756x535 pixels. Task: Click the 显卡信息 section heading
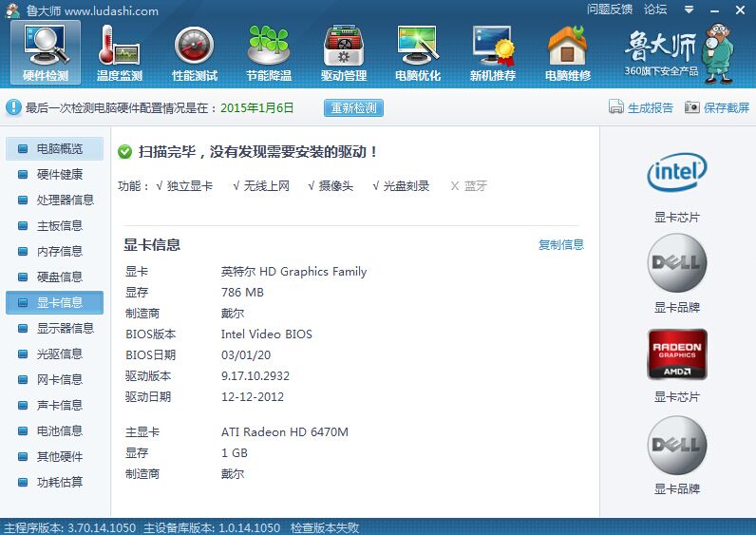tap(152, 244)
